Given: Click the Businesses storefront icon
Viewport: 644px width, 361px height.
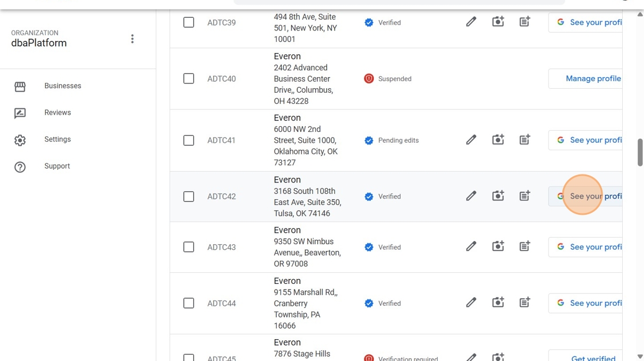Looking at the screenshot, I should pos(20,86).
